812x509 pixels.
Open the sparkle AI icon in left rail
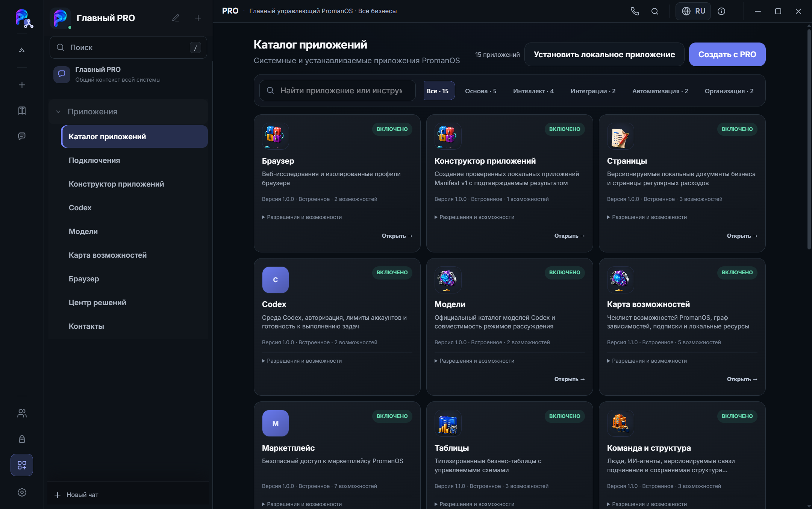coord(22,50)
